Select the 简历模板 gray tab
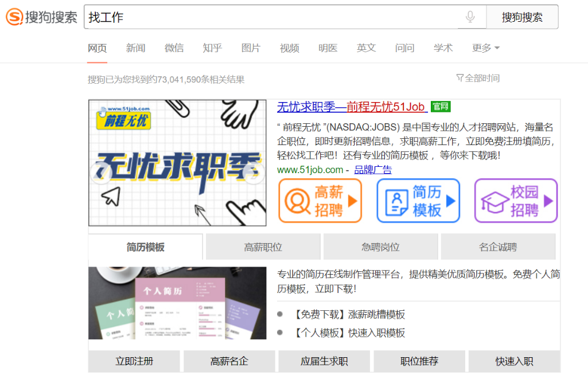 (x=146, y=247)
